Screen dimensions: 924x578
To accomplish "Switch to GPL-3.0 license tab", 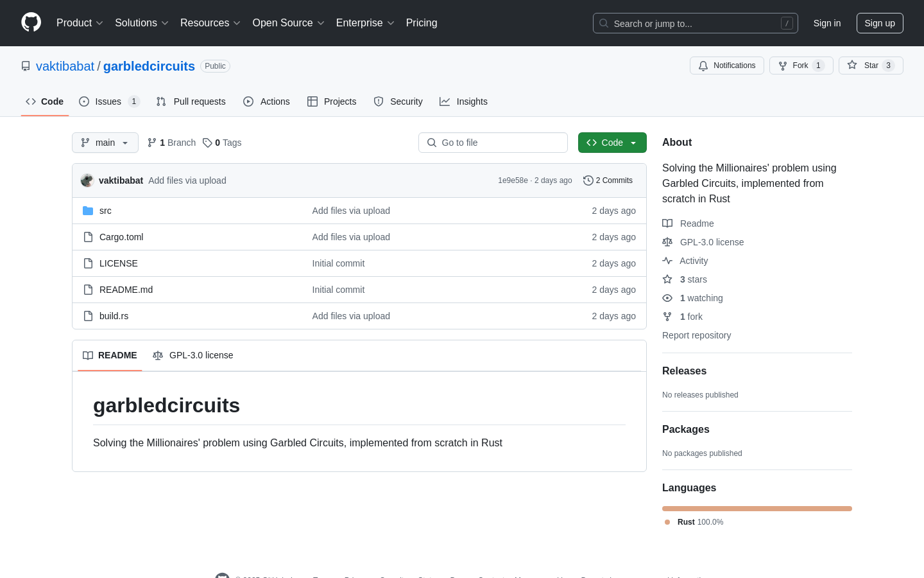I will (193, 355).
